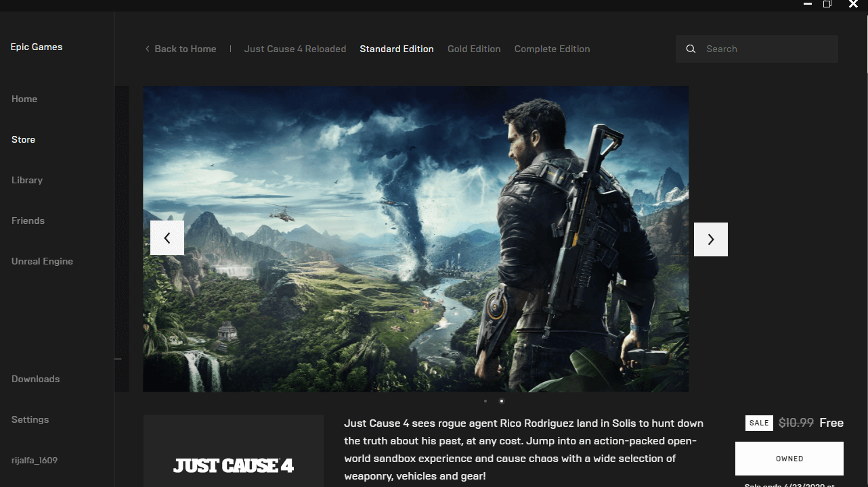This screenshot has width=868, height=487.
Task: Click the OWNED button
Action: [789, 459]
